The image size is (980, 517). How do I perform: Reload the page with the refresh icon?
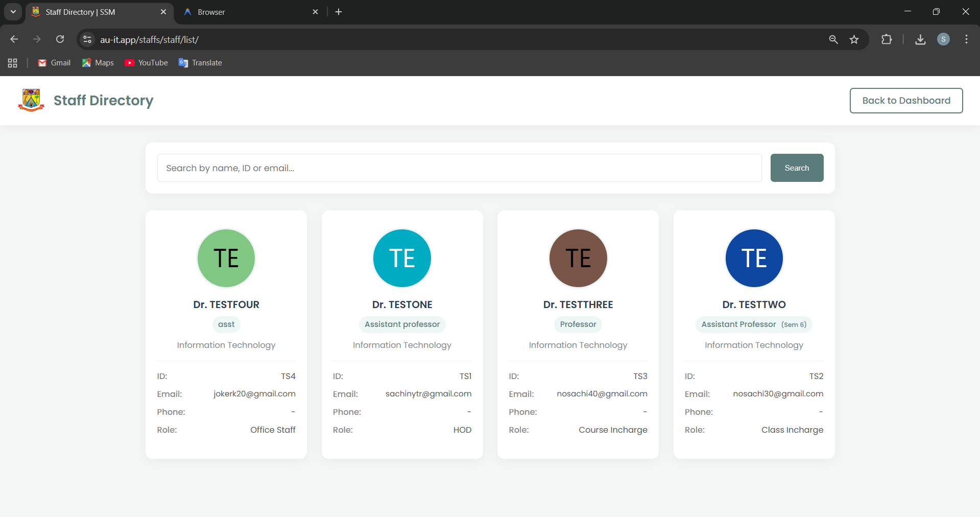click(60, 39)
